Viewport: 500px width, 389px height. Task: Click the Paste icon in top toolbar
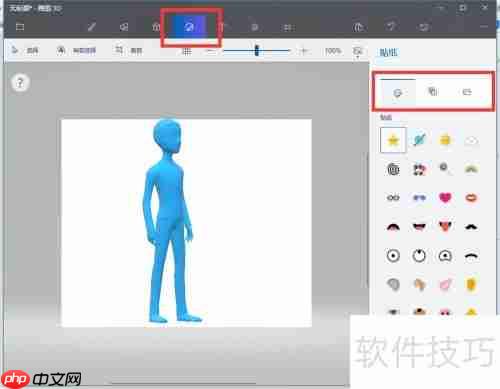[x=358, y=27]
